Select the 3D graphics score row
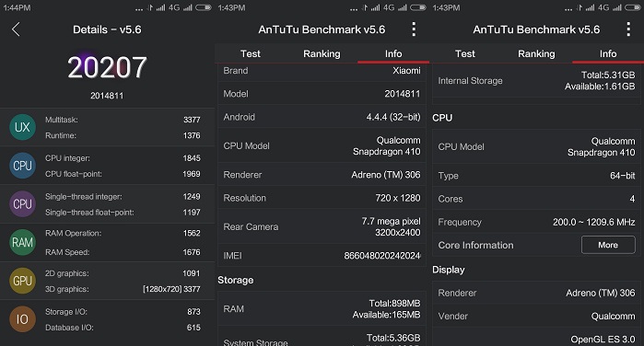The width and height of the screenshot is (644, 346). click(123, 289)
